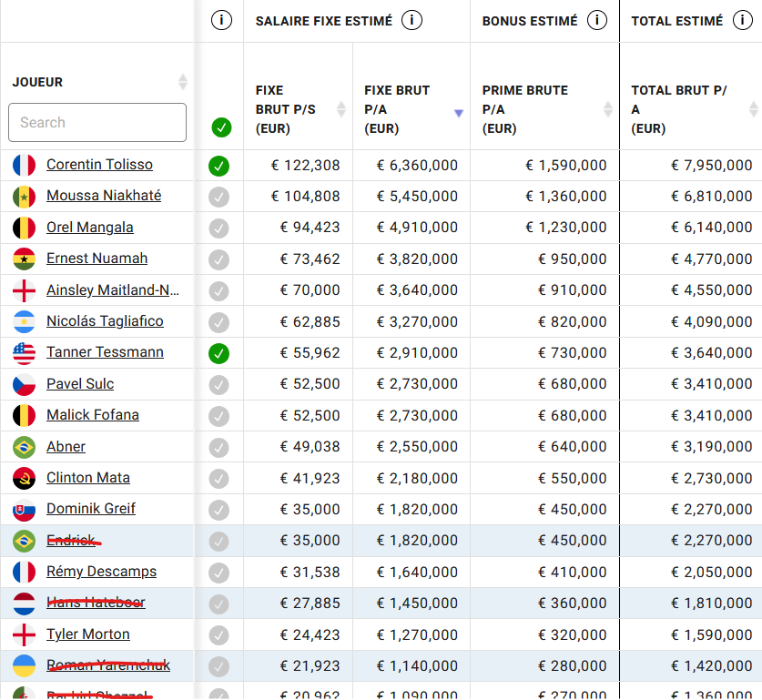Click Angola flag beside Clinton Mata

click(24, 479)
